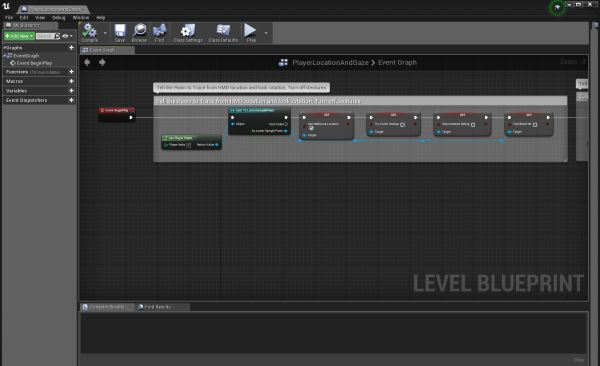600x366 pixels.
Task: Switch to the Find Results tab
Action: click(161, 307)
